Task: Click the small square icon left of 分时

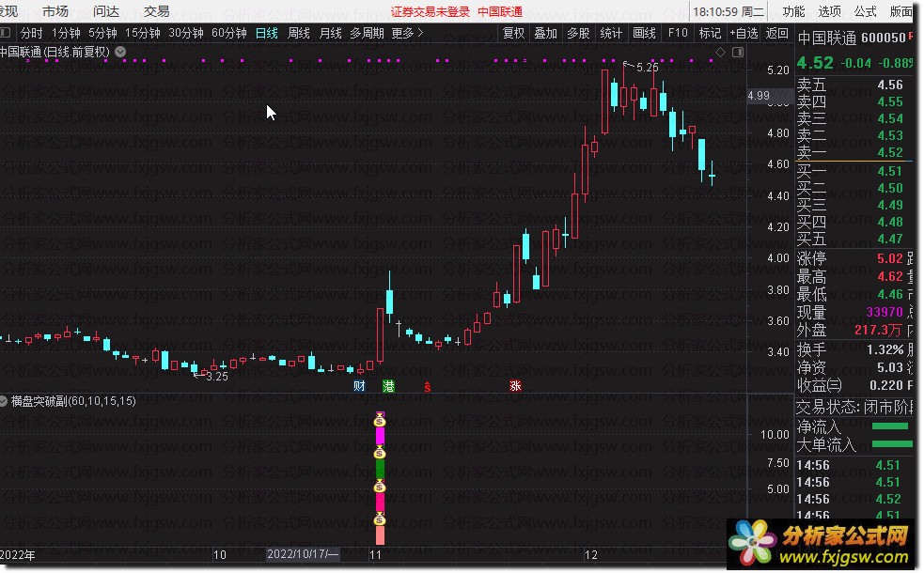Action: pyautogui.click(x=6, y=32)
